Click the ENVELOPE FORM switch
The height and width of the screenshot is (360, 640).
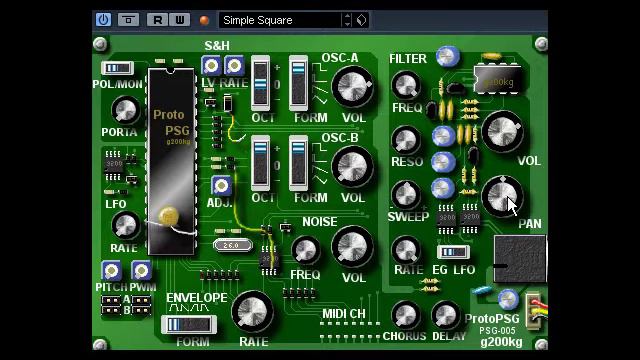189,325
